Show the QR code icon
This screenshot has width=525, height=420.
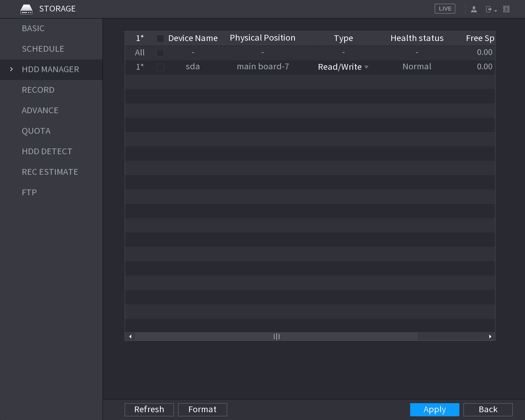click(507, 9)
